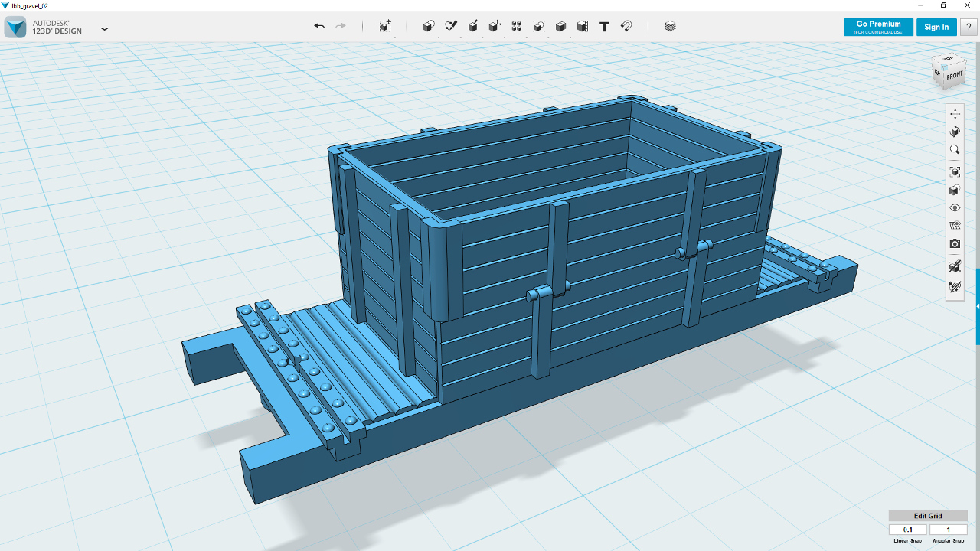Open the Linear Snap 0.1 dropdown

tap(908, 530)
